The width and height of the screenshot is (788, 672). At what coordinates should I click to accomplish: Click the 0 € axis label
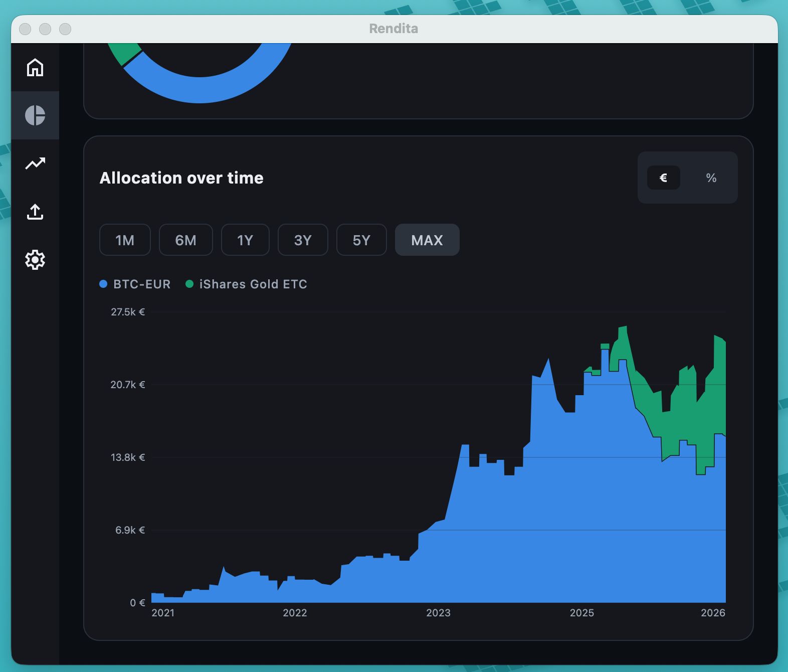137,603
